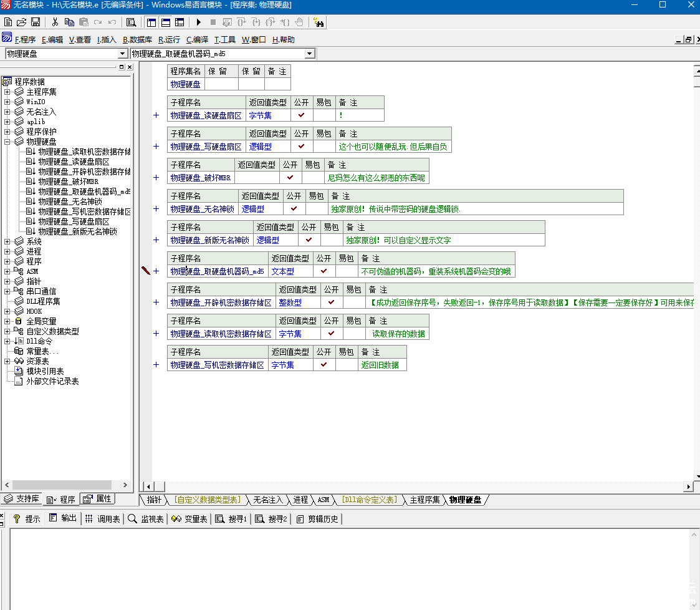This screenshot has width=700, height=610.
Task: Switch to the 支持库 panel tab
Action: pyautogui.click(x=21, y=499)
